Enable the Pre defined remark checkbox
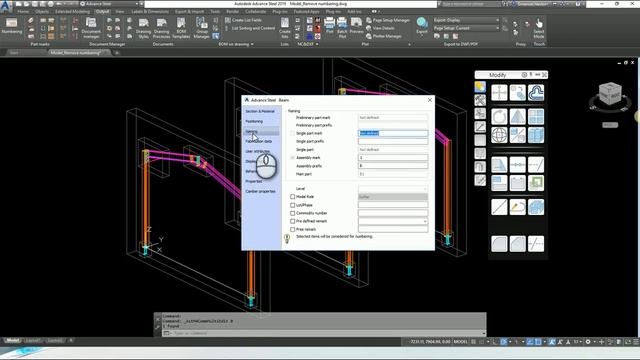Viewport: 640px width, 360px height. pos(292,221)
